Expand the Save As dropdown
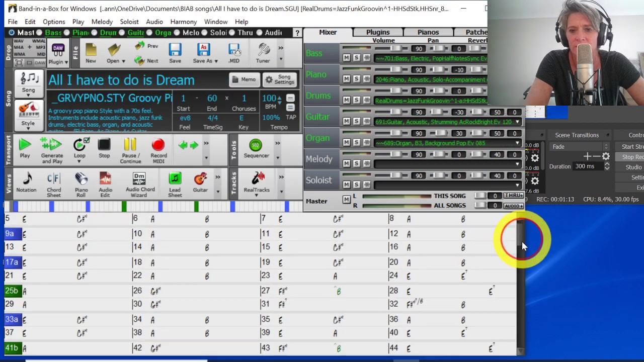This screenshot has height=362, width=644. (216, 61)
